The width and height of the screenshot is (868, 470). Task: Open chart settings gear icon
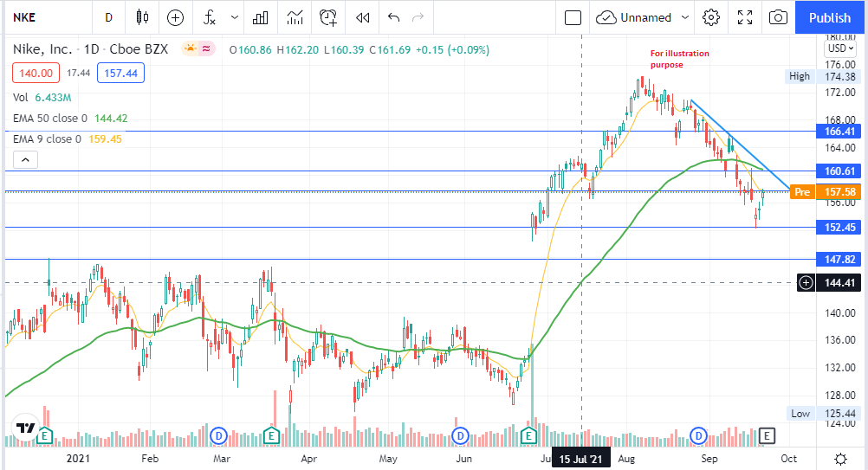pos(711,17)
